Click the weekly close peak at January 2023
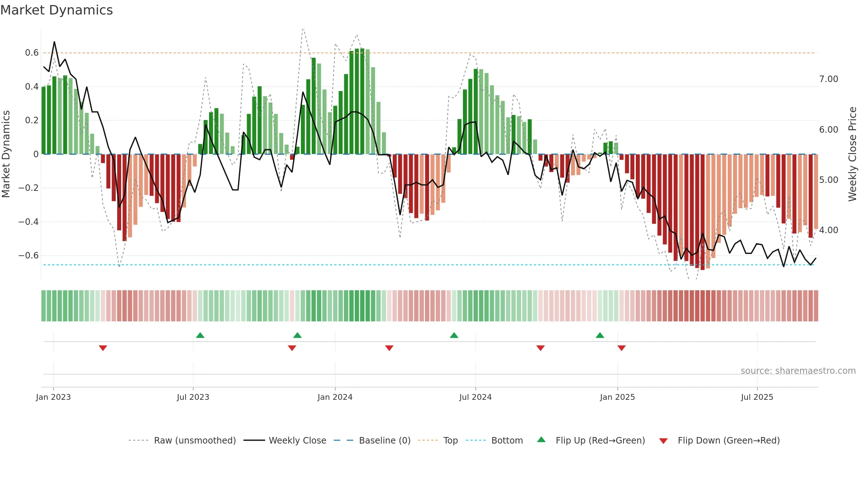Screen dimensions: 868x488 click(54, 42)
